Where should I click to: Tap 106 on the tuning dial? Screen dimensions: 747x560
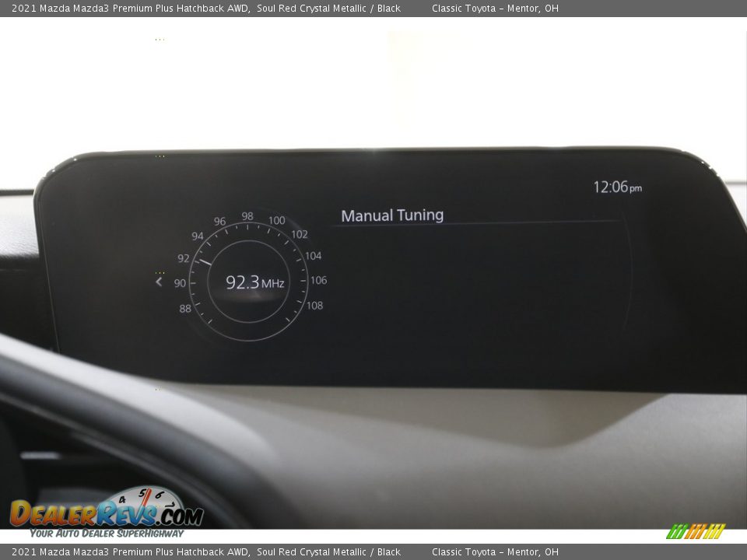pyautogui.click(x=318, y=280)
